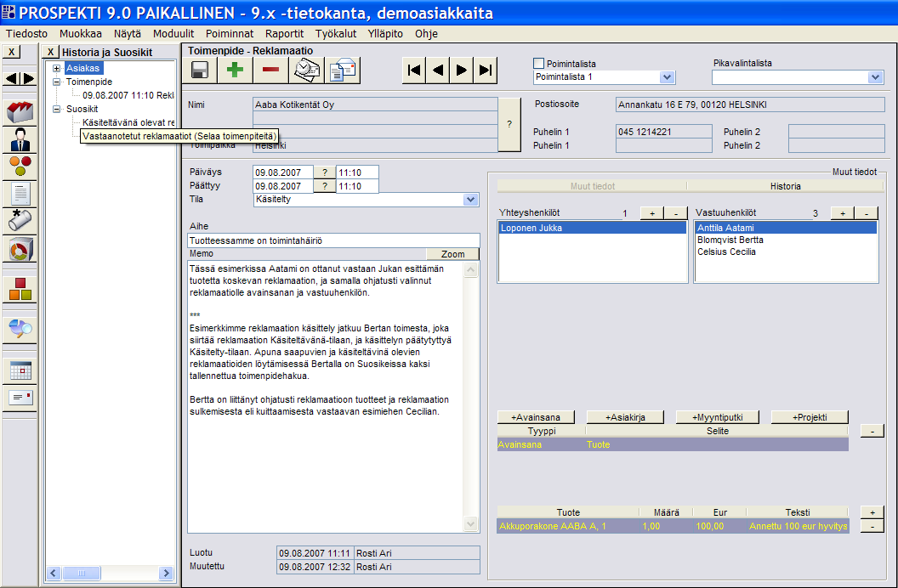This screenshot has width=898, height=588.
Task: Open the factory company module icon
Action: pos(20,111)
